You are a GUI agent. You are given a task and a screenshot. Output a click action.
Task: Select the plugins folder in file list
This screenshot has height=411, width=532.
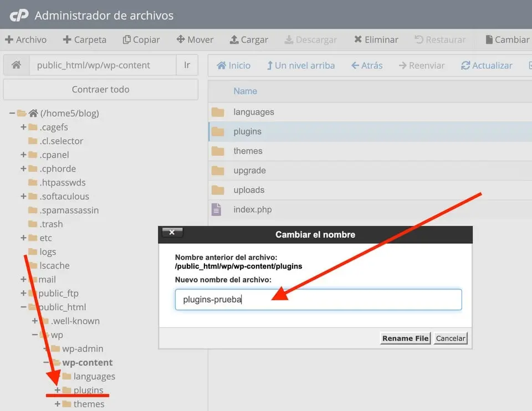(370, 132)
